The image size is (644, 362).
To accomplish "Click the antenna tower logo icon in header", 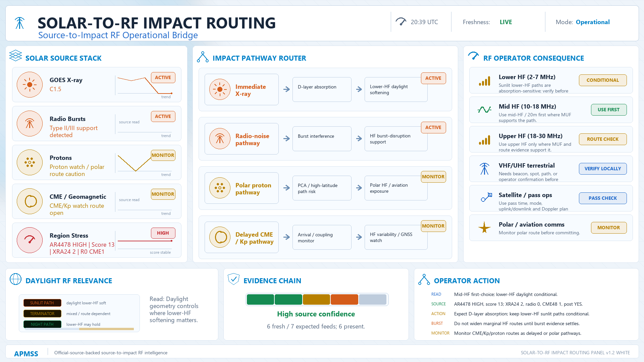I will (20, 23).
